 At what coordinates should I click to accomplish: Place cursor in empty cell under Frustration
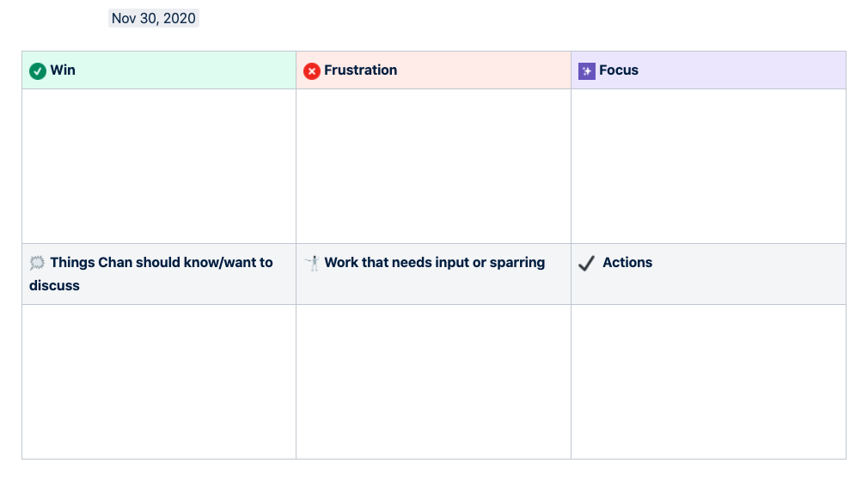433,166
